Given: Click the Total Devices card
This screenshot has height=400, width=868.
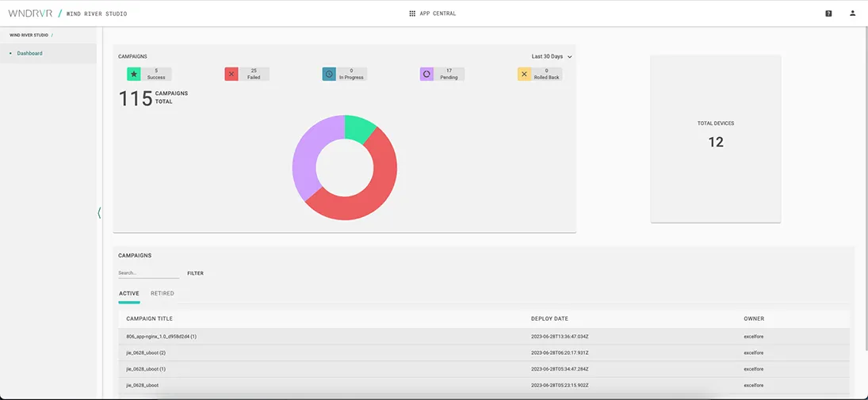Looking at the screenshot, I should click(716, 139).
